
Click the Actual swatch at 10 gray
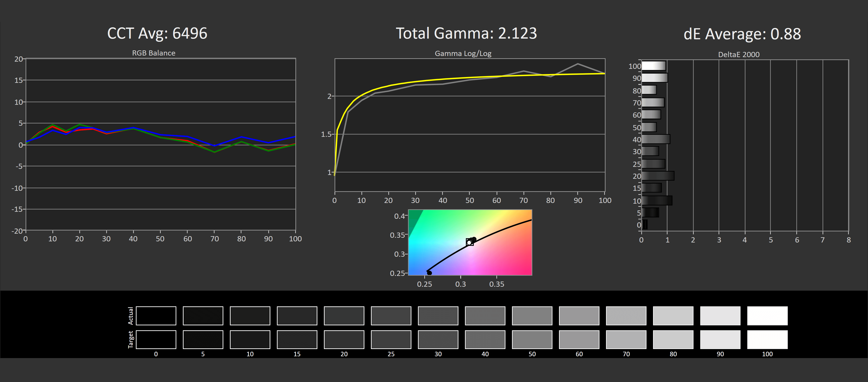coord(250,316)
